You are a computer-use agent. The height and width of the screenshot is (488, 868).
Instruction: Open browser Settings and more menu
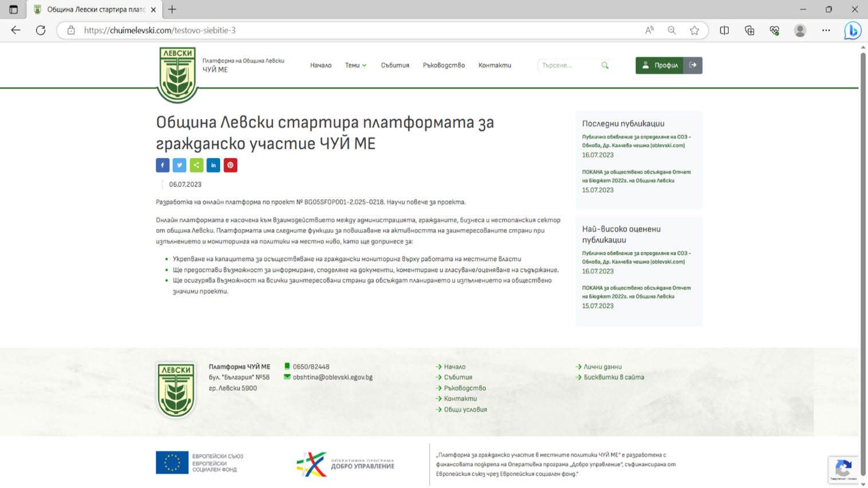coord(826,30)
